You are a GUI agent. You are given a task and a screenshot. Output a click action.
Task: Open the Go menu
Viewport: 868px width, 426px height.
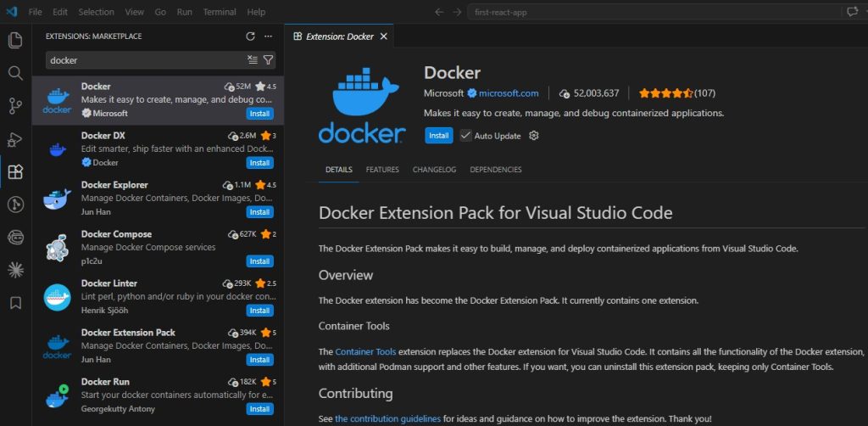point(160,12)
